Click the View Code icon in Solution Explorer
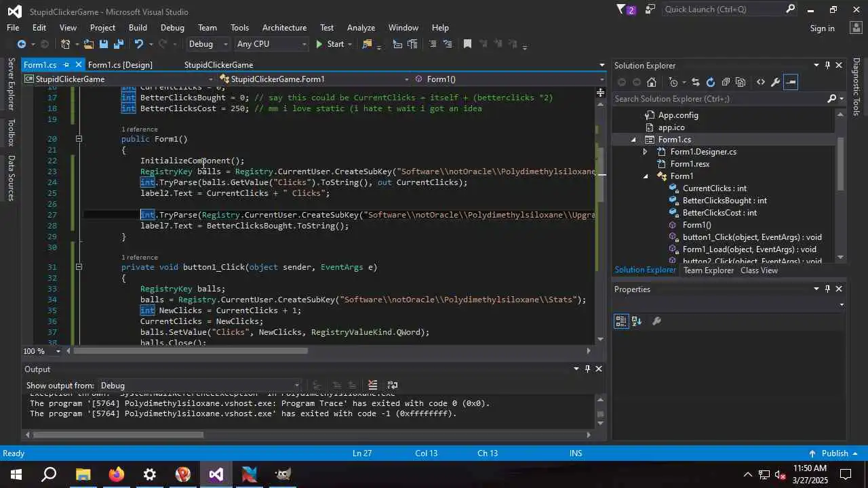The height and width of the screenshot is (488, 868). 761,82
